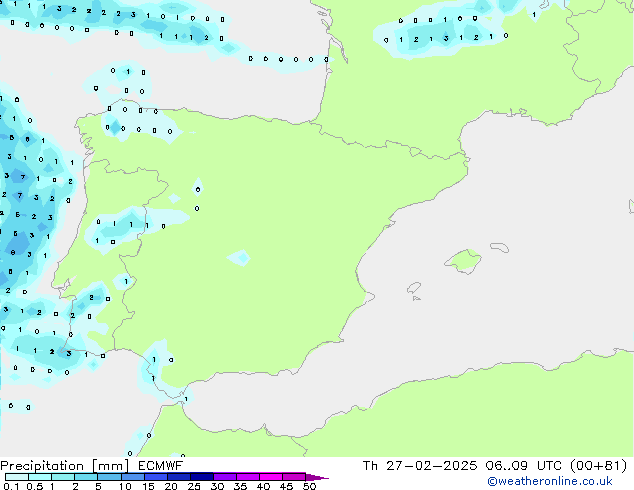The image size is (634, 490).
Task: Click Mallorca island on the map
Action: [x=464, y=261]
